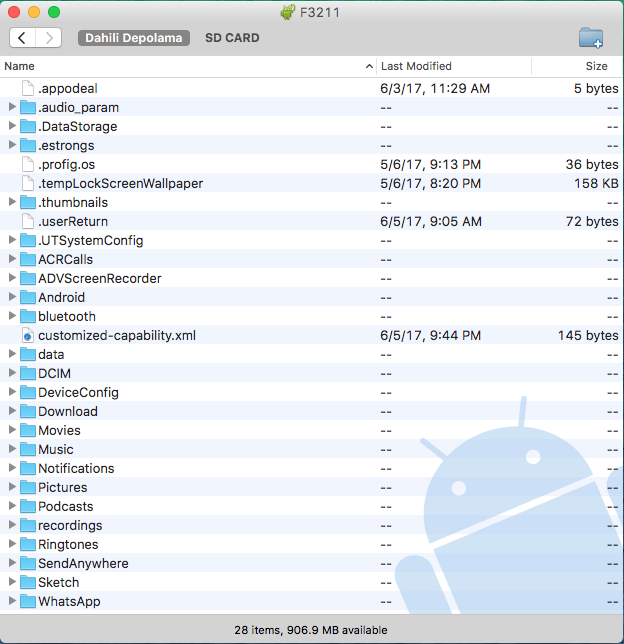
Task: Click the Sketch folder icon
Action: (x=28, y=582)
